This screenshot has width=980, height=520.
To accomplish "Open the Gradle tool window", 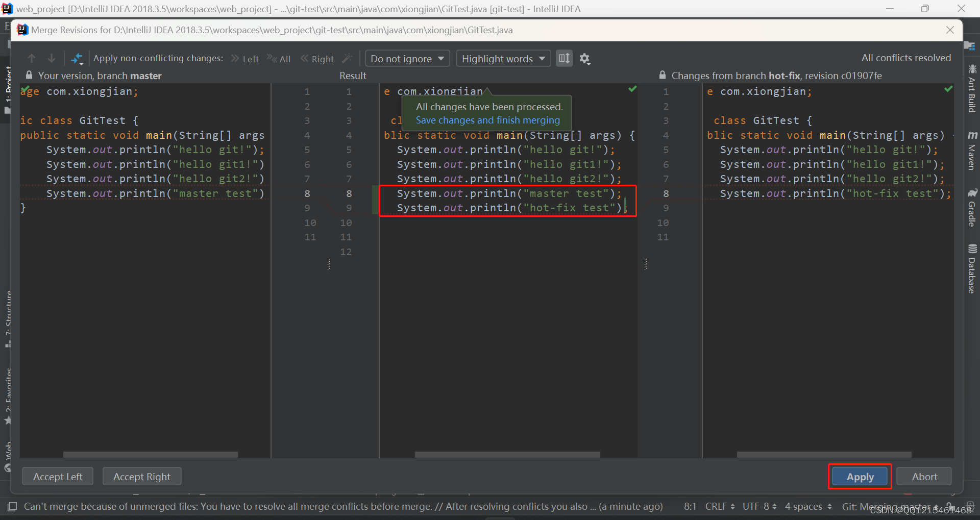I will coord(972,208).
